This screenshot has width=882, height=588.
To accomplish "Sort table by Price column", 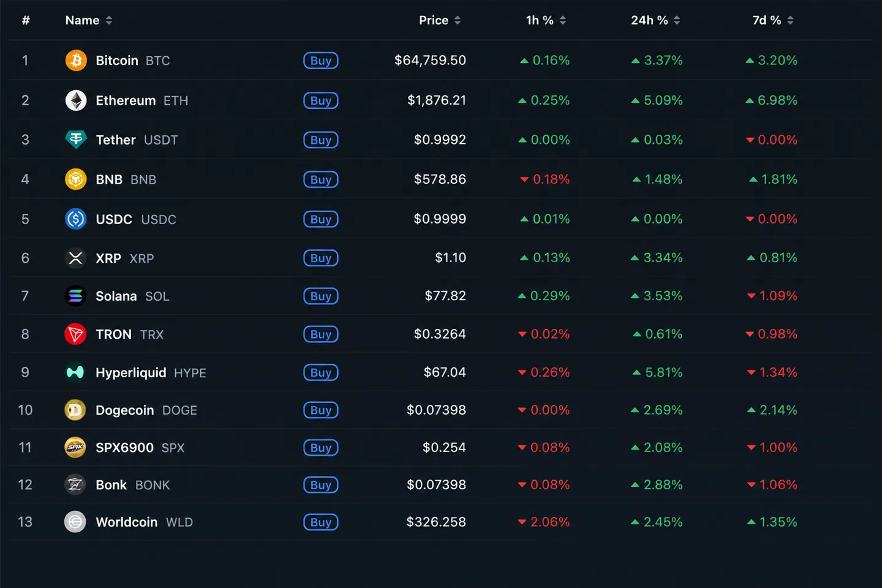I will (440, 20).
